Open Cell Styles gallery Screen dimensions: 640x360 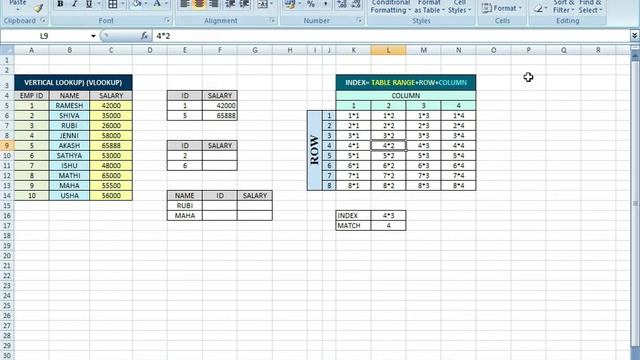pyautogui.click(x=460, y=7)
